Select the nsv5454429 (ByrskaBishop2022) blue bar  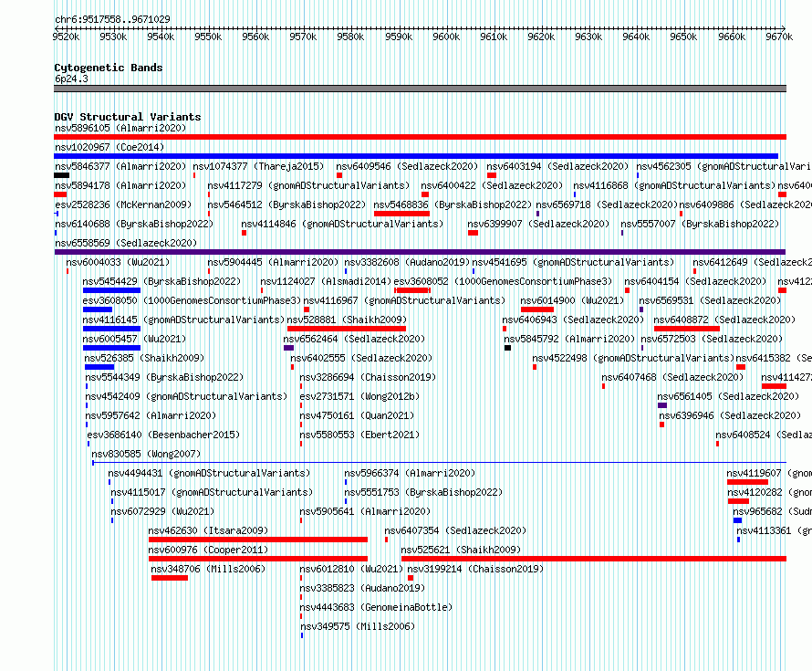click(x=111, y=290)
